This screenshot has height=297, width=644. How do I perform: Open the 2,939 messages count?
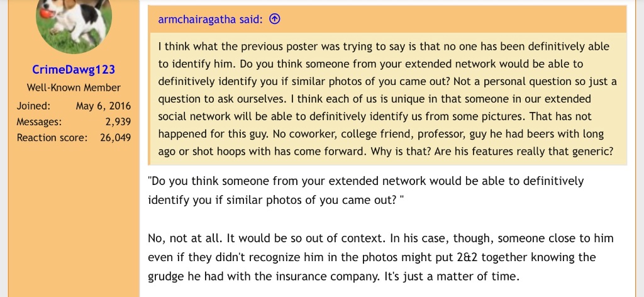coord(118,121)
